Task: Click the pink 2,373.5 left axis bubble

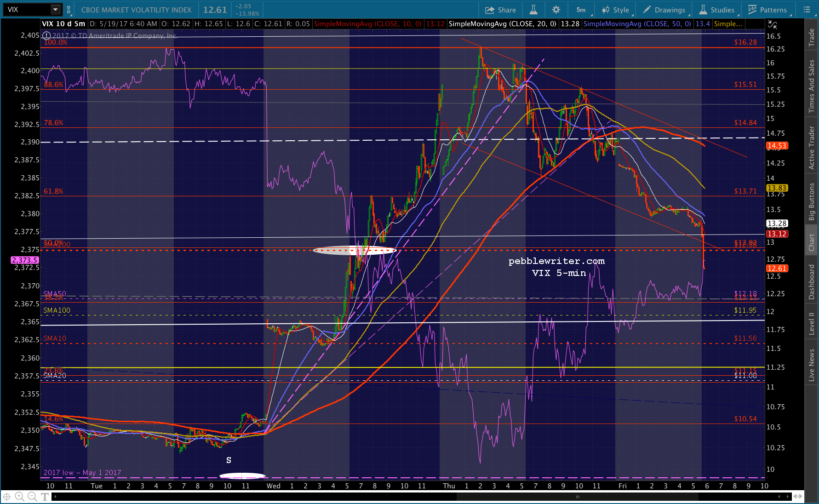Action: 25,260
